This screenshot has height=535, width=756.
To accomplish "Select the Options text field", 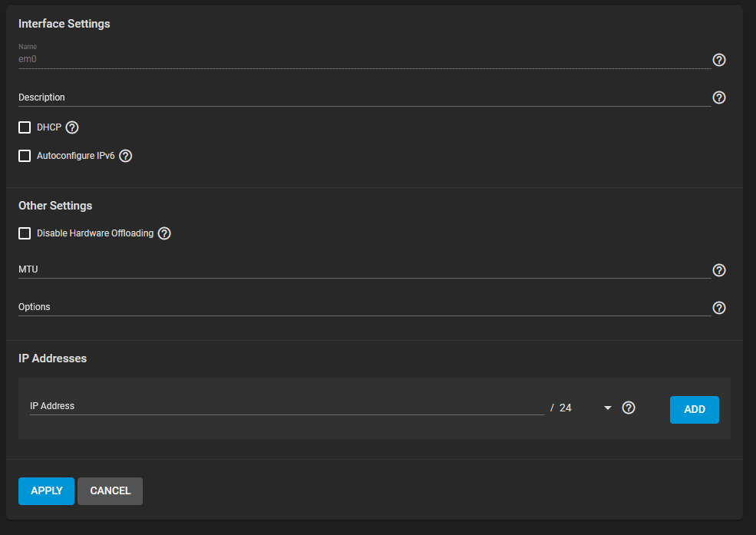I will tap(364, 307).
